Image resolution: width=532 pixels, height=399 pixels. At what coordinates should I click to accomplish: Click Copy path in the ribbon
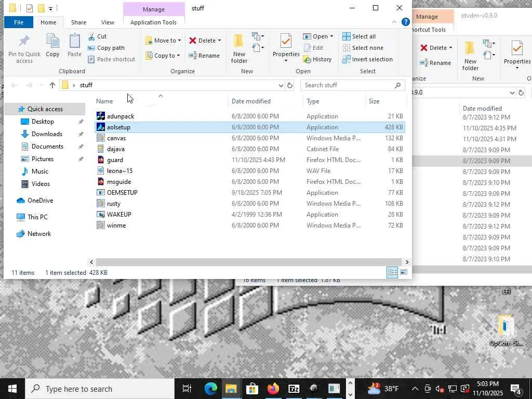(106, 48)
